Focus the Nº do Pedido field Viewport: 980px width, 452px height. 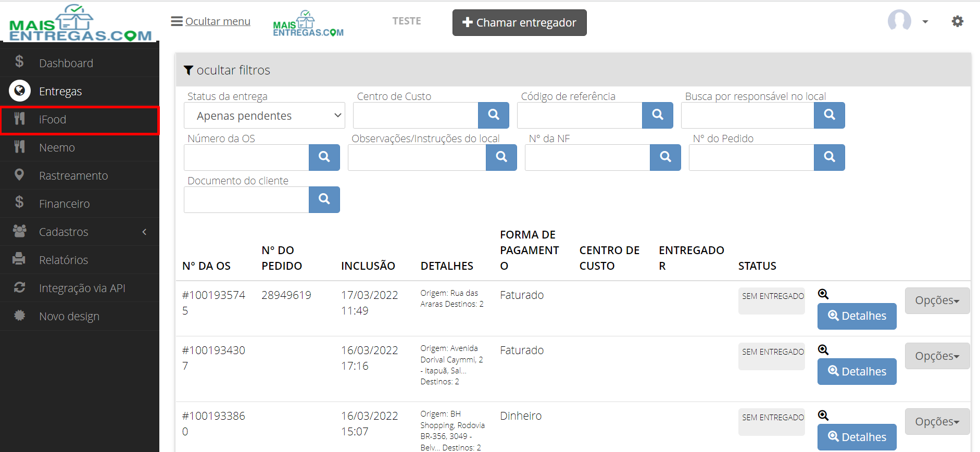[751, 158]
